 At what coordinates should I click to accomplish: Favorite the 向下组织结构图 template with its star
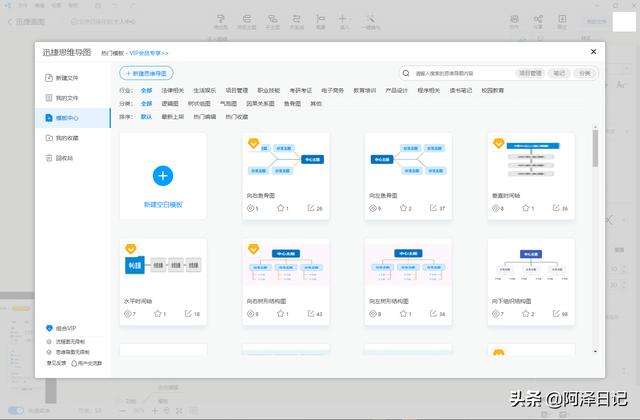coord(526,313)
